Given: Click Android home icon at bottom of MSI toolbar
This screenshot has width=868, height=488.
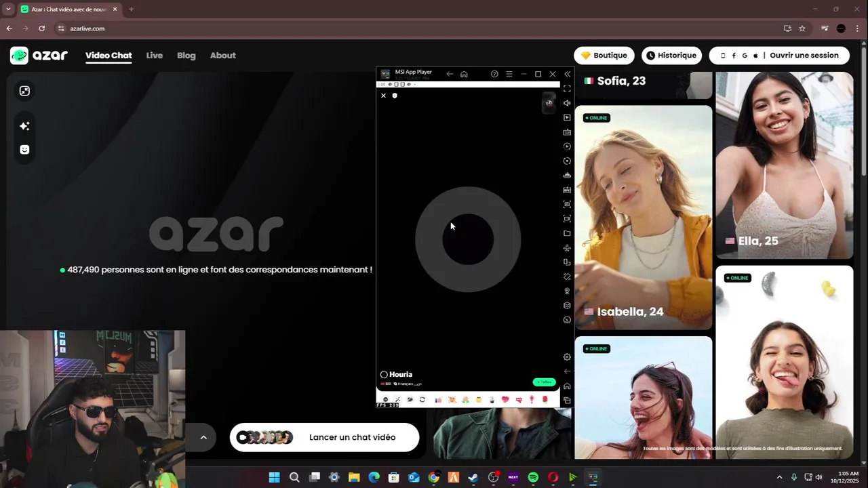Looking at the screenshot, I should coord(567,386).
